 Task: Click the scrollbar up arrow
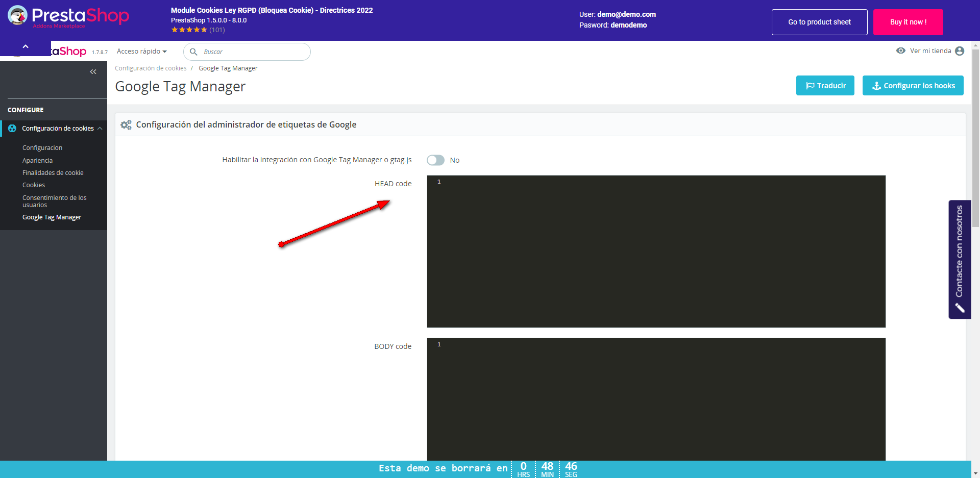click(x=975, y=45)
